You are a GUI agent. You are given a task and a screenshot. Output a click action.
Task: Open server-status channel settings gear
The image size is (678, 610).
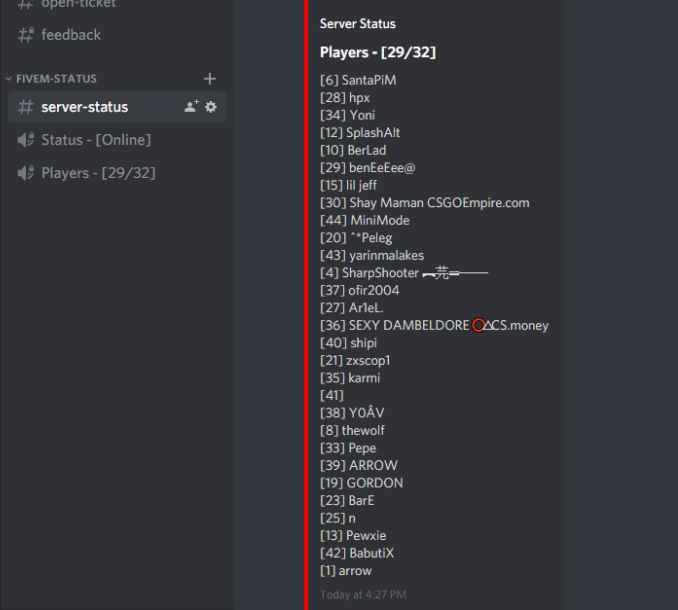[x=211, y=107]
